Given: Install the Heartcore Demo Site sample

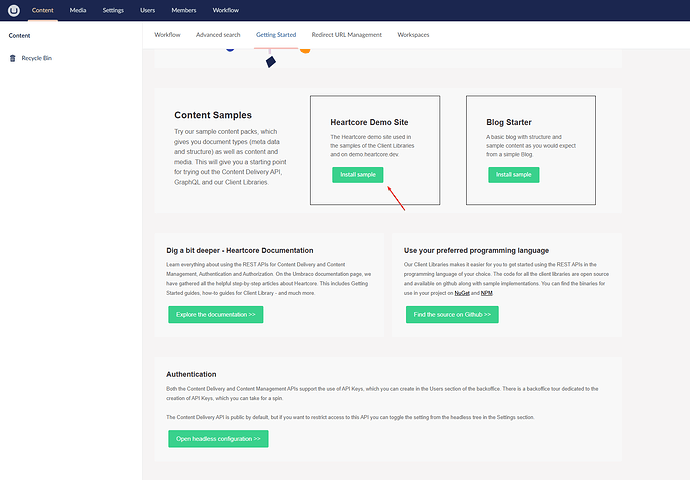Looking at the screenshot, I should pyautogui.click(x=358, y=175).
